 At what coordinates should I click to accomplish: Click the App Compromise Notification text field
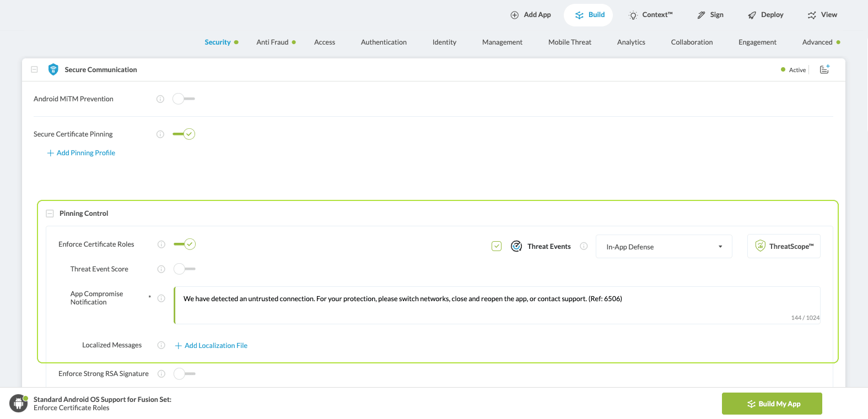pyautogui.click(x=496, y=305)
